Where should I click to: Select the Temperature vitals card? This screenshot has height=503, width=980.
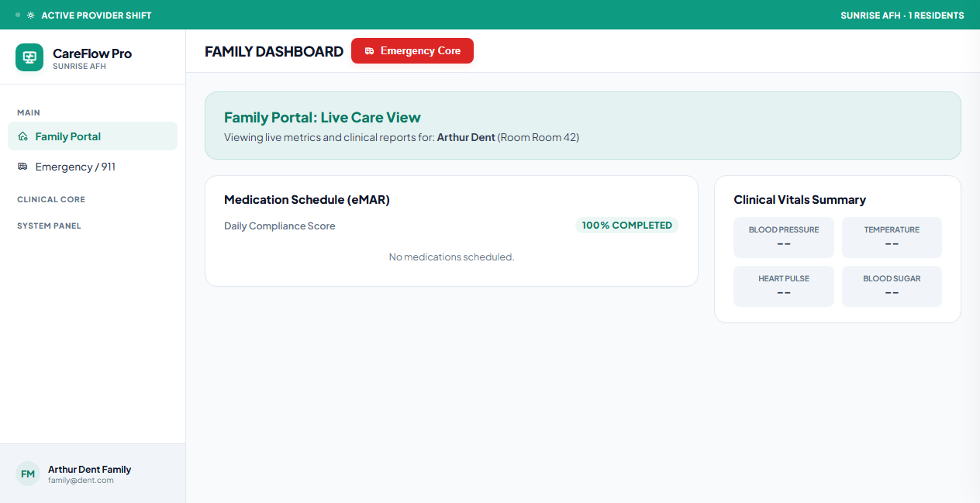[892, 237]
